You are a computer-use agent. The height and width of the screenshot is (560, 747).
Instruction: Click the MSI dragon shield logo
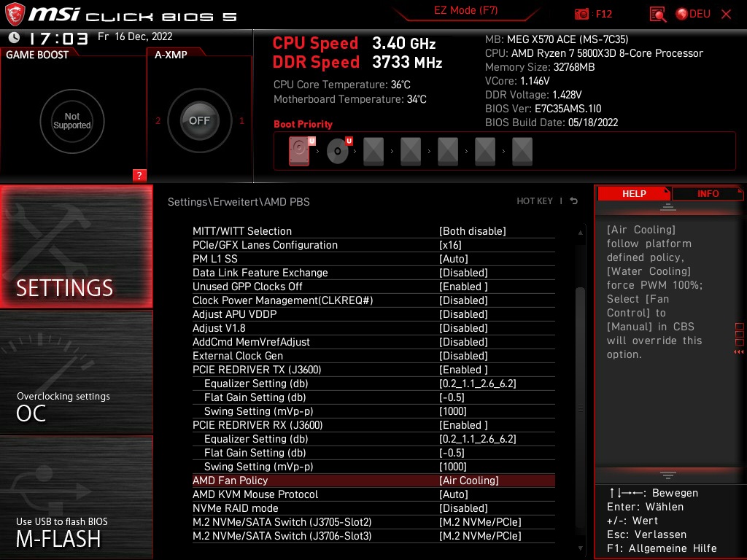15,14
